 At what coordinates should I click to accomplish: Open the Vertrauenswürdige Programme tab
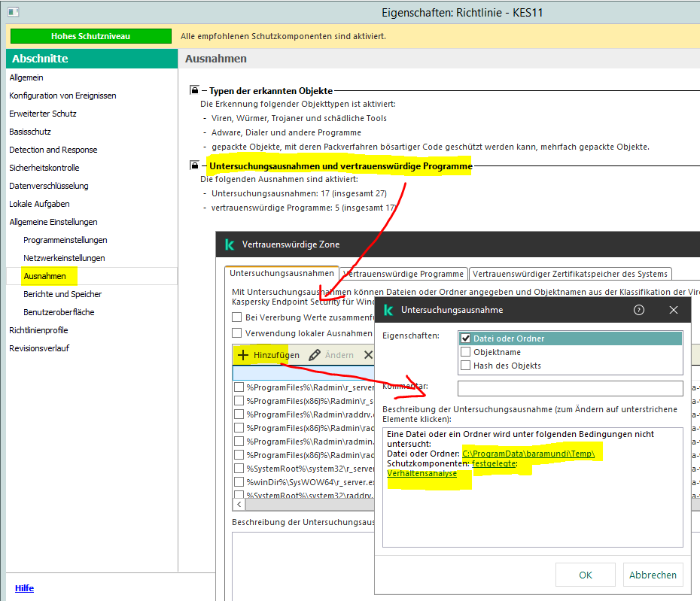403,274
